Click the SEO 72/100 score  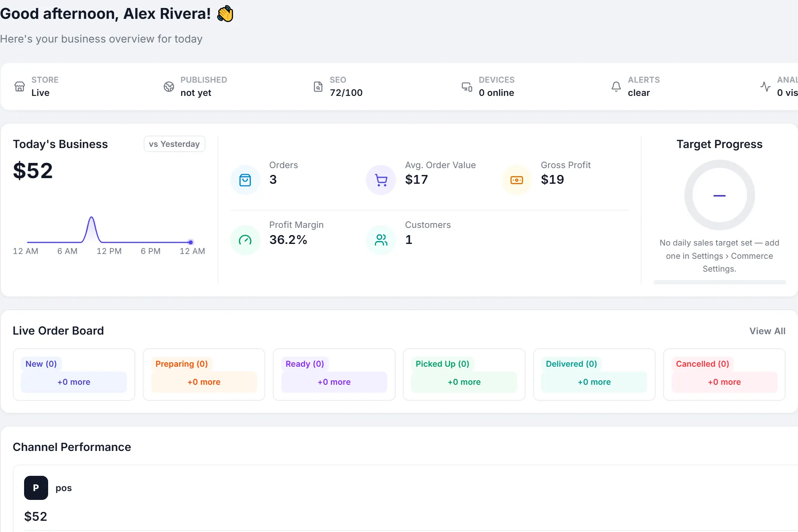[x=346, y=93]
